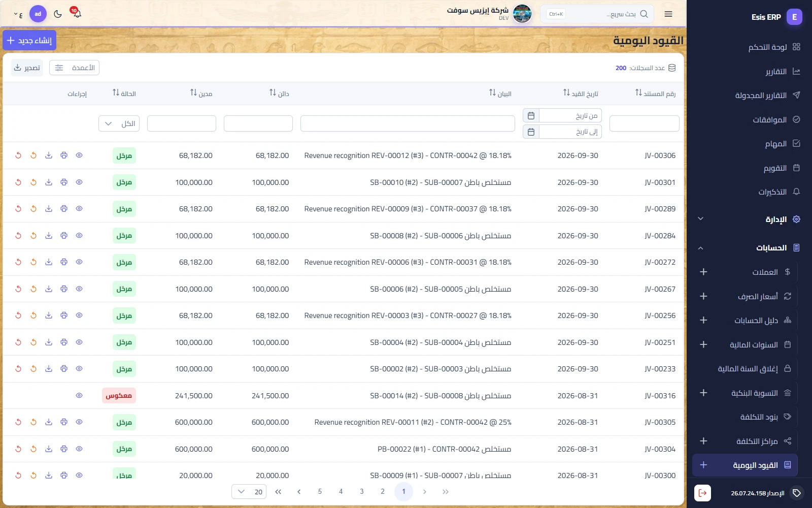The image size is (812, 508).
Task: Open calendar picker for from-date filter
Action: point(531,116)
